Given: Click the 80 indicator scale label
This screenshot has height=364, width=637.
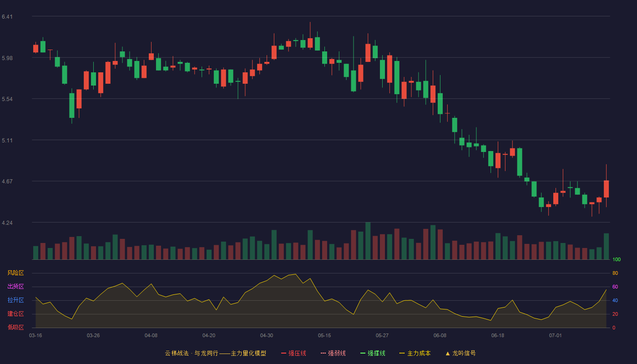Looking at the screenshot, I should [615, 273].
